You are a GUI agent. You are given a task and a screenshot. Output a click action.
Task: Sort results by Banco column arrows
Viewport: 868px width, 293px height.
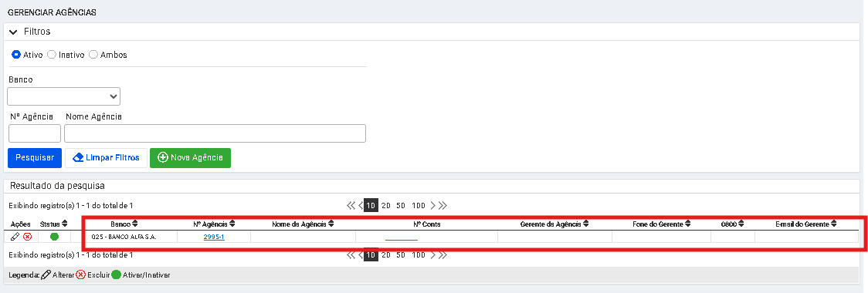point(135,224)
